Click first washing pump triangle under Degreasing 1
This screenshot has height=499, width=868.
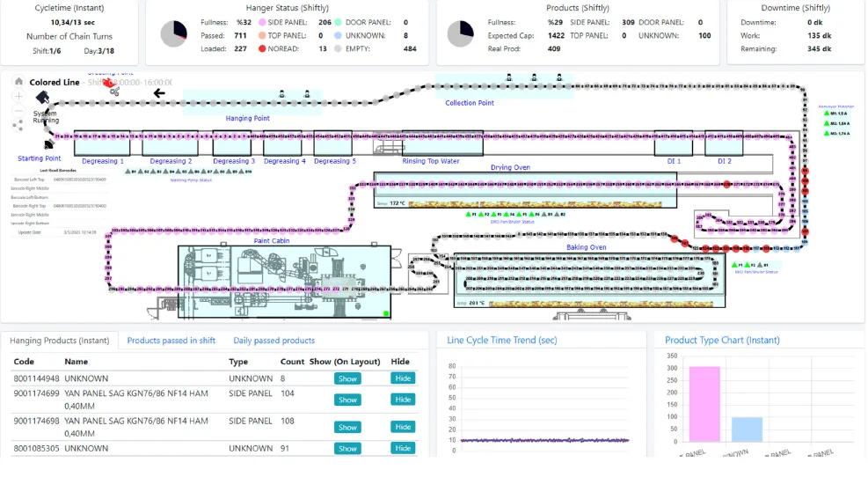click(128, 172)
